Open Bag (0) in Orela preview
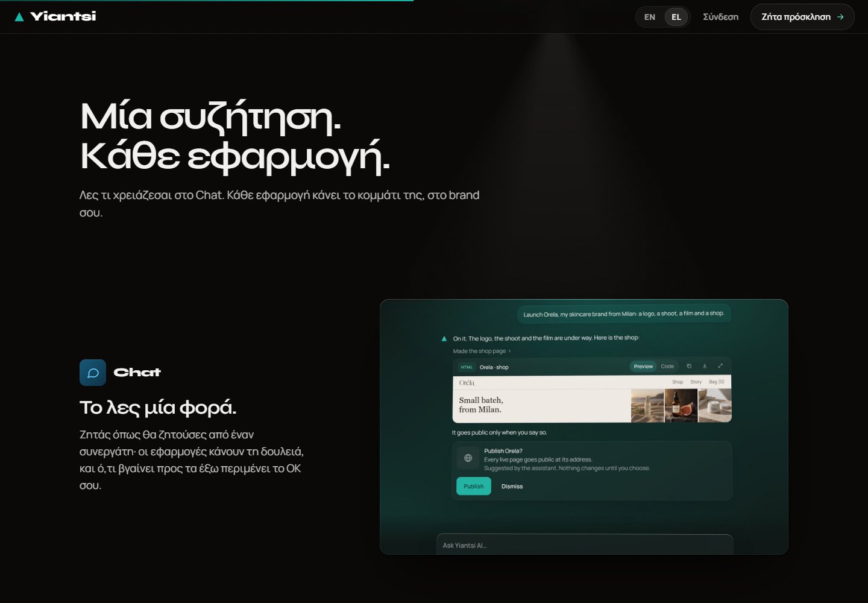The image size is (868, 603). tap(717, 382)
